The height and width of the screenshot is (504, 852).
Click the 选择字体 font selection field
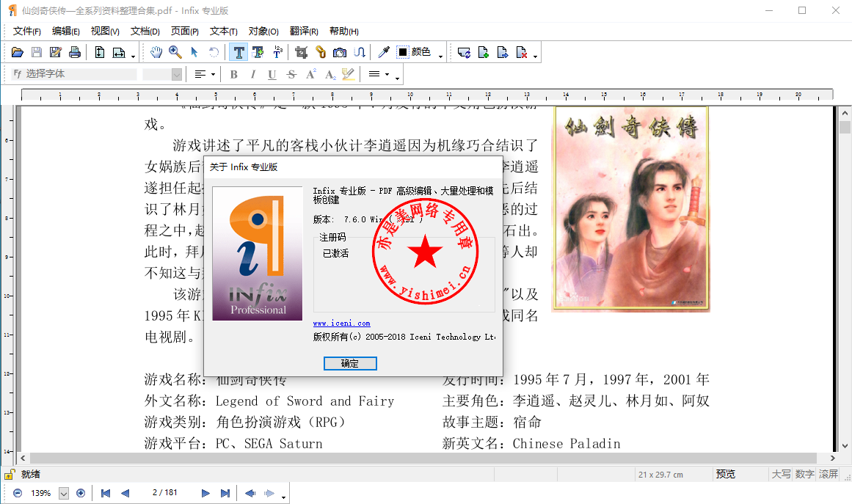74,74
